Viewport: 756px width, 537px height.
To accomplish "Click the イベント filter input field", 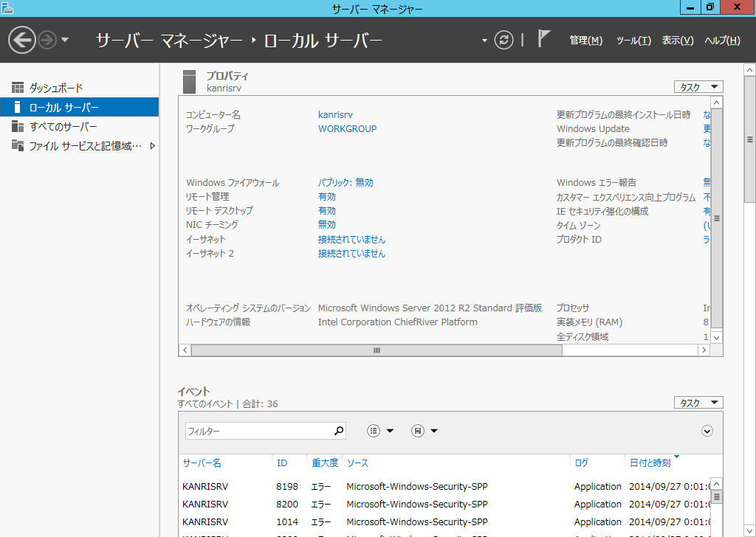I will coord(258,431).
